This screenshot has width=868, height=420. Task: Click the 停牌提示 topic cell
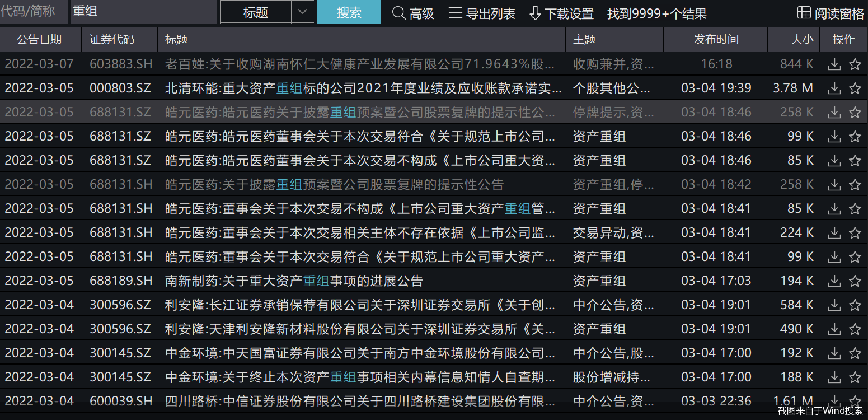[613, 113]
